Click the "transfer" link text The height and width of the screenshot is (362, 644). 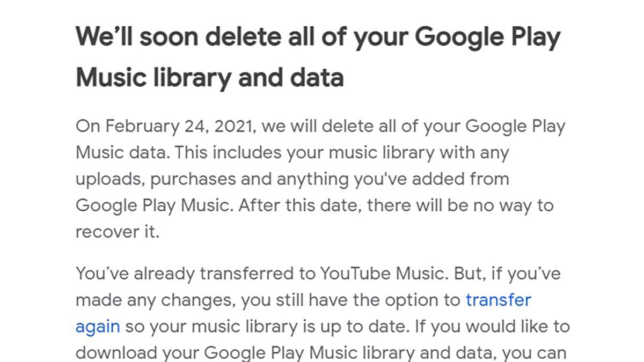[498, 300]
